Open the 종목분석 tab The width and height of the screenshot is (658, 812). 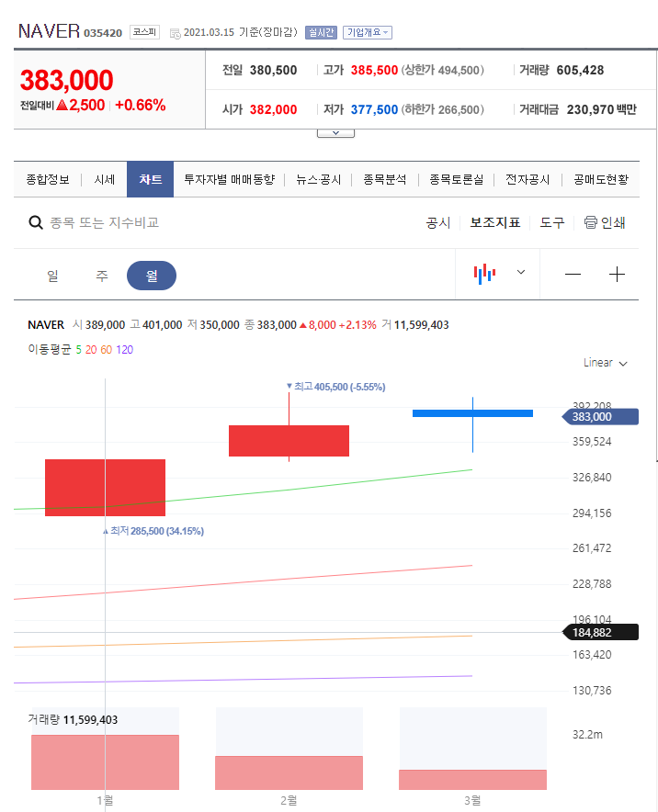(x=385, y=180)
